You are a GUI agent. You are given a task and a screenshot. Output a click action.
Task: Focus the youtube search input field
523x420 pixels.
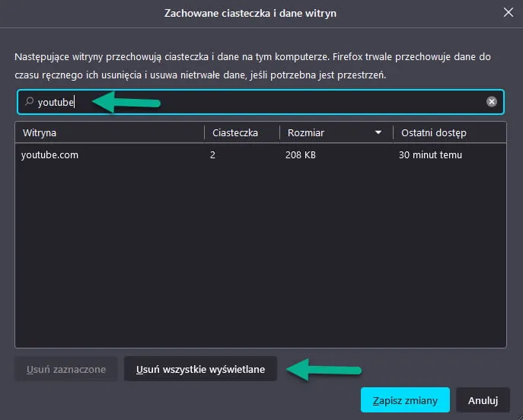click(x=260, y=102)
